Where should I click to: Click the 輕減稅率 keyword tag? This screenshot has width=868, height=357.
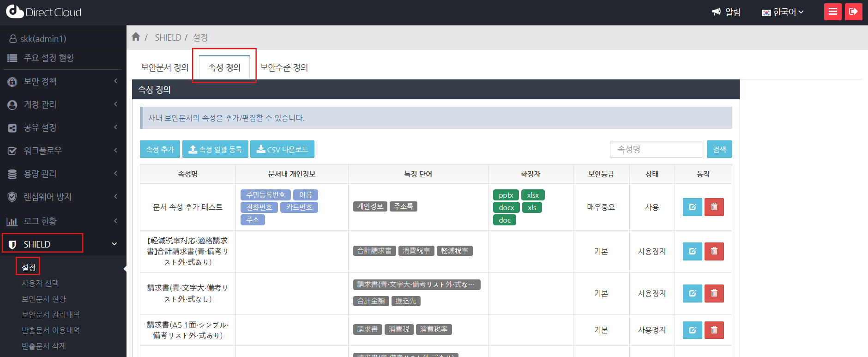(x=454, y=251)
